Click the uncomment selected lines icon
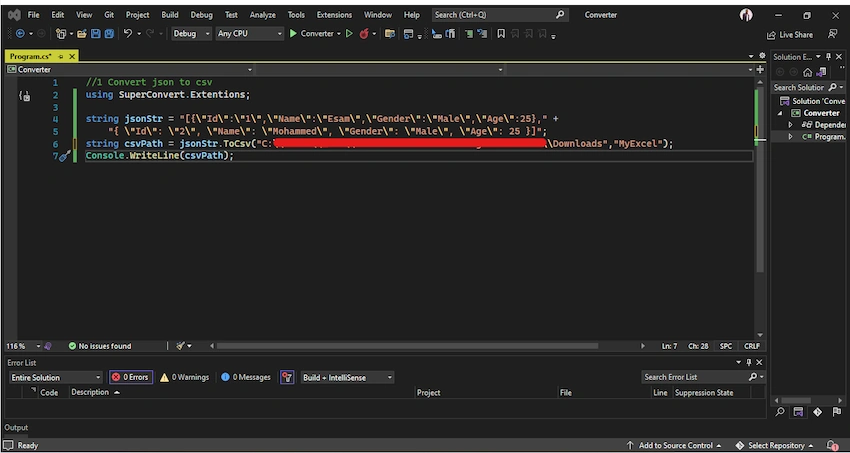Screen dimensions: 850x453 point(481,34)
